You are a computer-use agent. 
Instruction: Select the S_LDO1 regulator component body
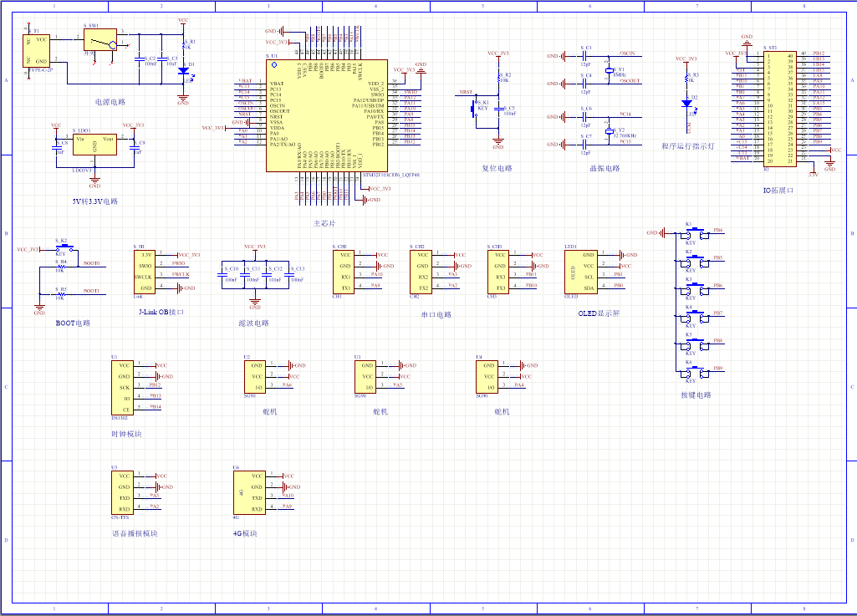pos(94,145)
